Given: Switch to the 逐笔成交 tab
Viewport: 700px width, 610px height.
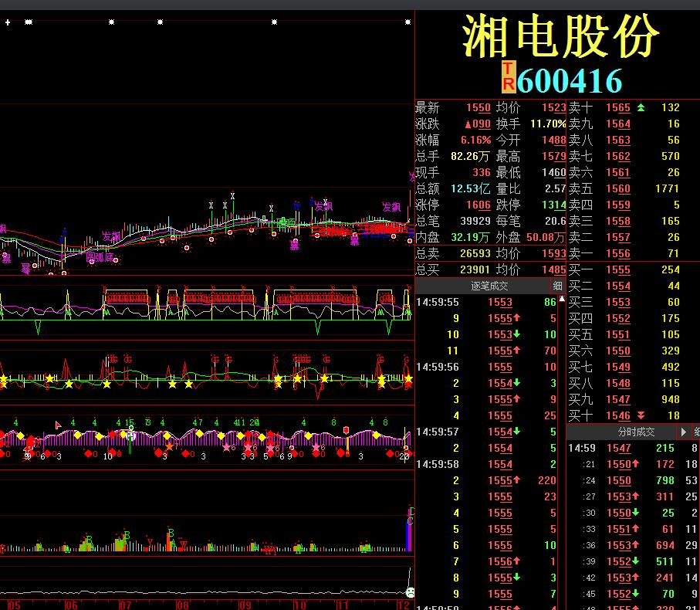Looking at the screenshot, I should [x=489, y=286].
